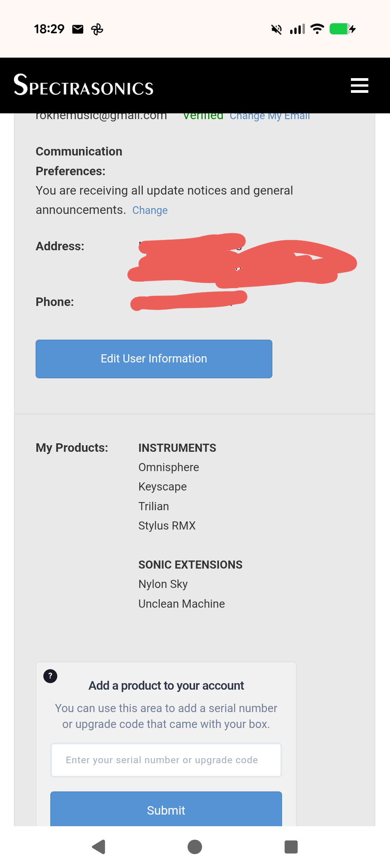Focus the serial number entry field
This screenshot has width=390, height=868.
coord(166,759)
